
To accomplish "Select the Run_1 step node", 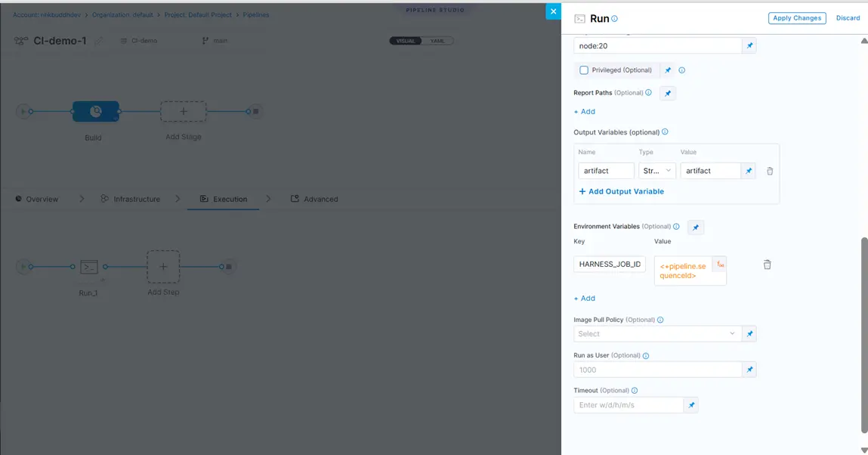I will 88,267.
